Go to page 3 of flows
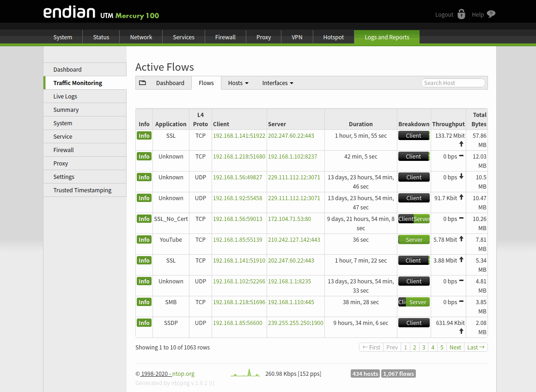The width and height of the screenshot is (536, 392). [424, 348]
